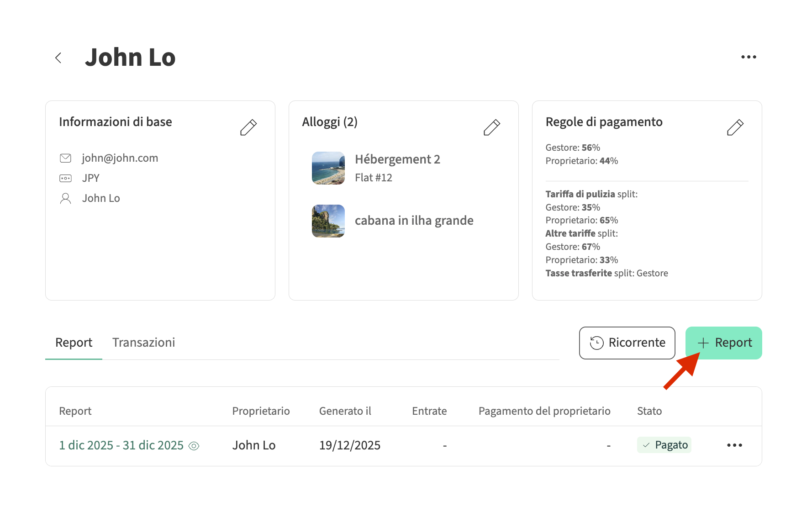Edit Informazioni di base with pencil icon
This screenshot has width=812, height=507.
248,127
